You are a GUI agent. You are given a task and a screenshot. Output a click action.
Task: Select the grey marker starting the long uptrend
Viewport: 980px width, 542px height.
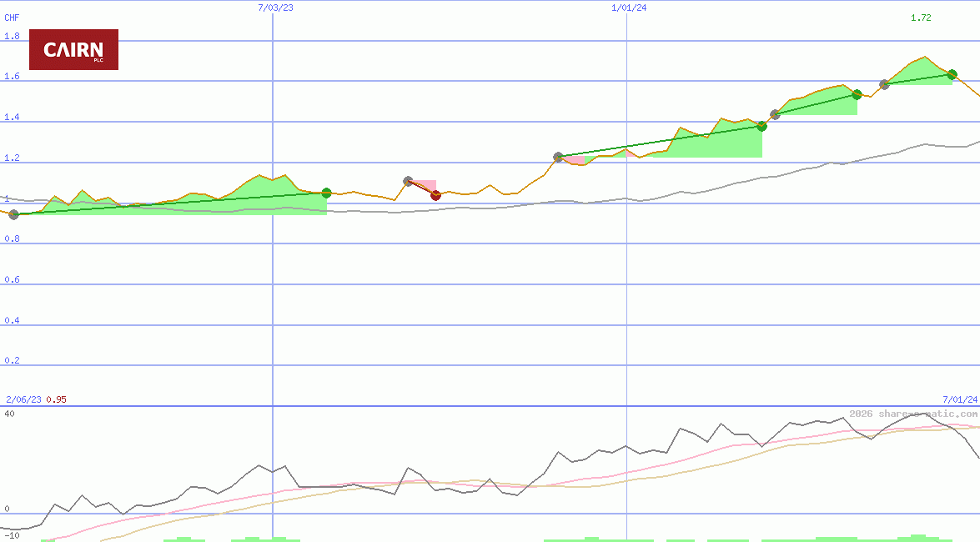coord(13,214)
